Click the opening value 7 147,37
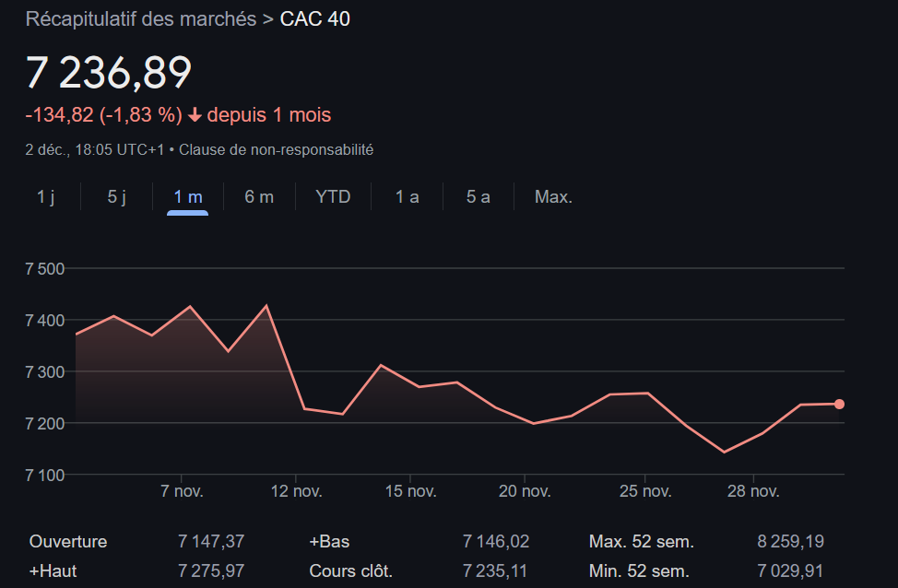 click(211, 542)
